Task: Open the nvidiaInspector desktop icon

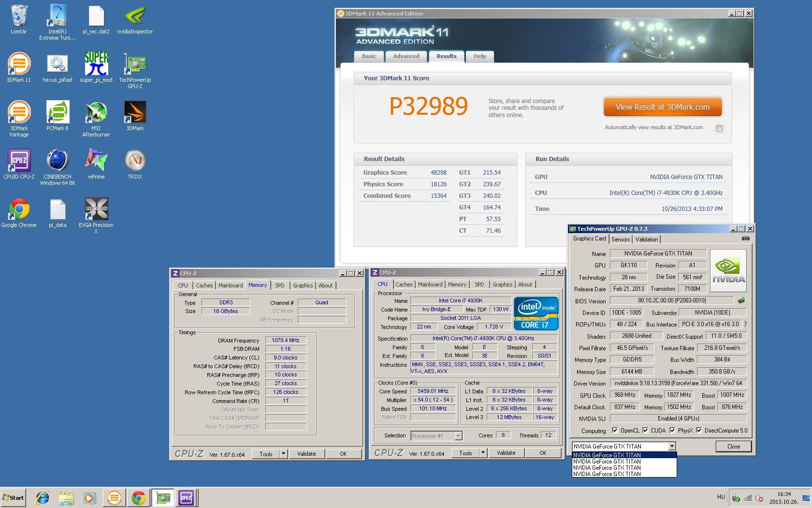Action: [135, 19]
